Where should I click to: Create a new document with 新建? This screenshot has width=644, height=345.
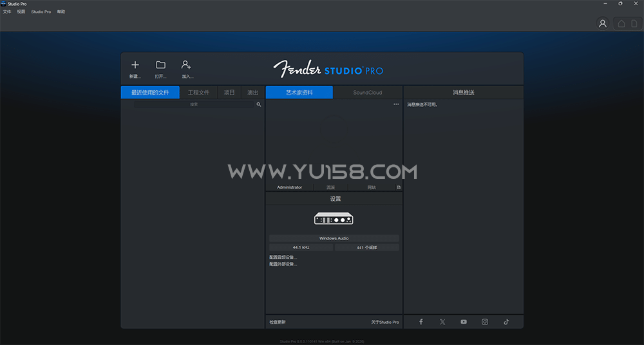(x=135, y=70)
